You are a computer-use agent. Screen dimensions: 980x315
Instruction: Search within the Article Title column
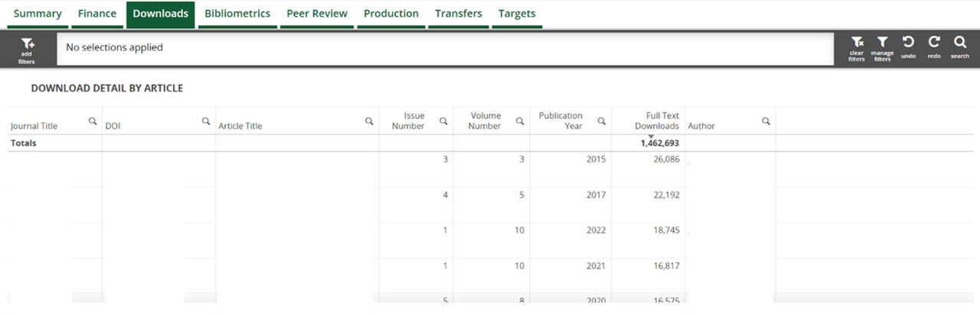pyautogui.click(x=369, y=121)
